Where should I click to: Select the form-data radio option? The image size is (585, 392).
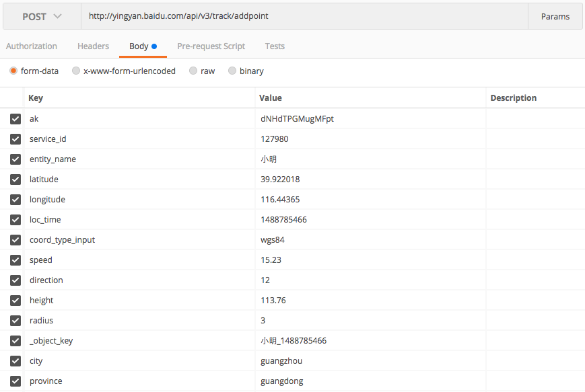click(13, 71)
